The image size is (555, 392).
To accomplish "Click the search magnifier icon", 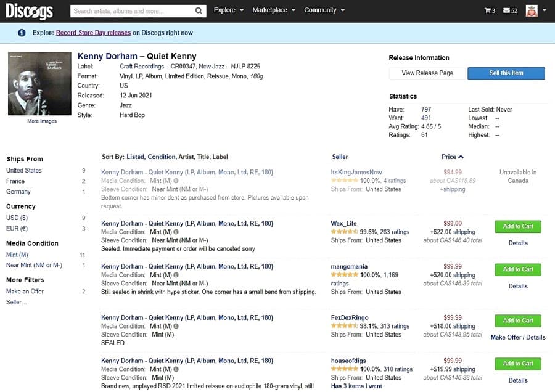I will (199, 11).
